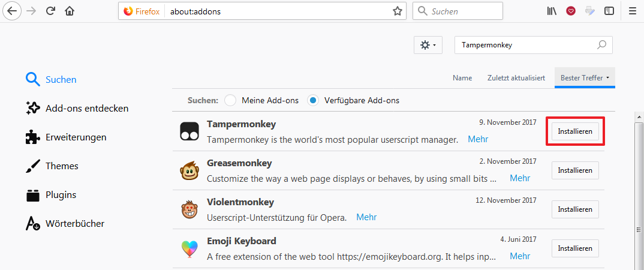Screen dimensions: 644x270
Task: Reload the page with the refresh icon
Action: 50,11
